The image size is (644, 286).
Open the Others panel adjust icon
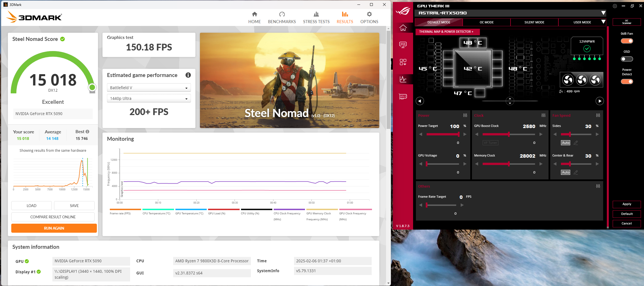(x=598, y=186)
